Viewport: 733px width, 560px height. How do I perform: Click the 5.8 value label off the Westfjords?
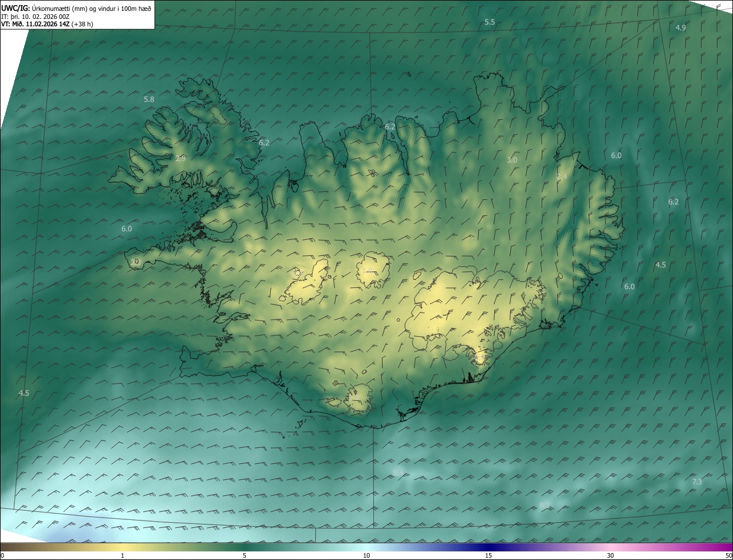(x=149, y=99)
